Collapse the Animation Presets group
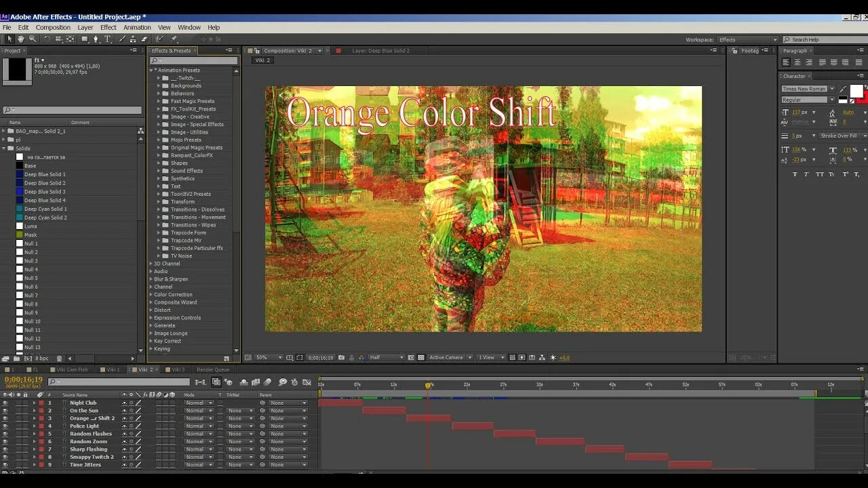The image size is (868, 488). (x=151, y=70)
